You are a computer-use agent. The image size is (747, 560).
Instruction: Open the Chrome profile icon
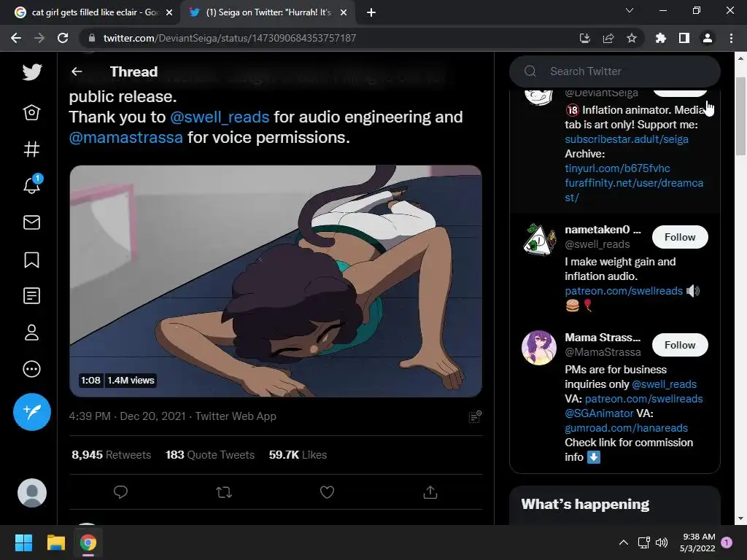[708, 38]
